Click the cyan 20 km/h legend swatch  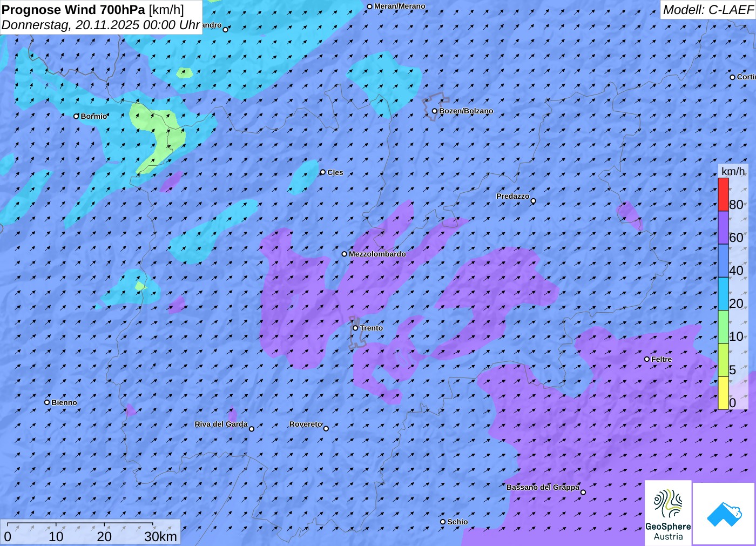(x=723, y=294)
